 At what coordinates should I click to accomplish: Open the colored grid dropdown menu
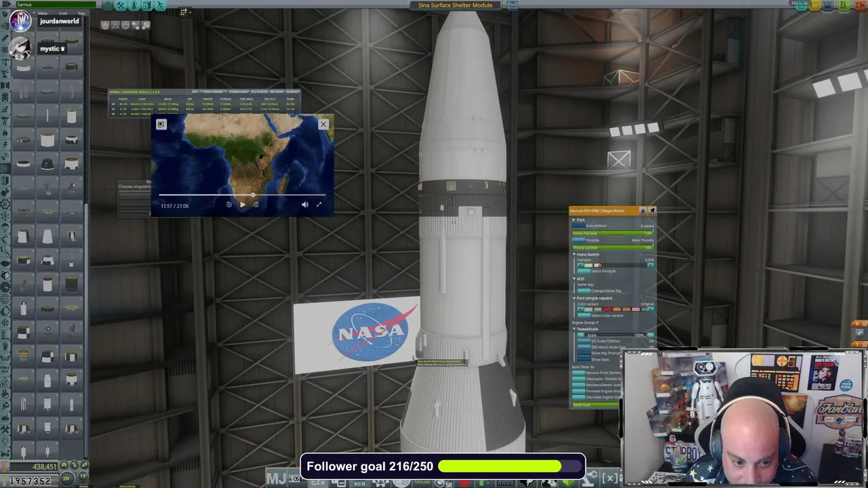click(185, 12)
